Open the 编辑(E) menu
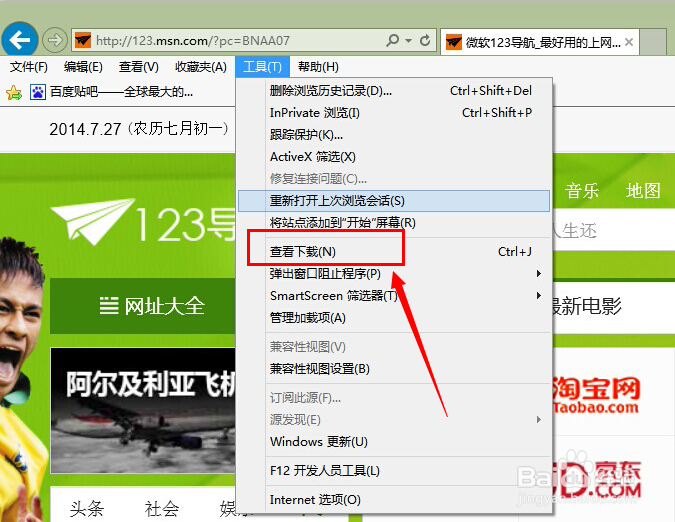This screenshot has width=675, height=522. coord(83,67)
